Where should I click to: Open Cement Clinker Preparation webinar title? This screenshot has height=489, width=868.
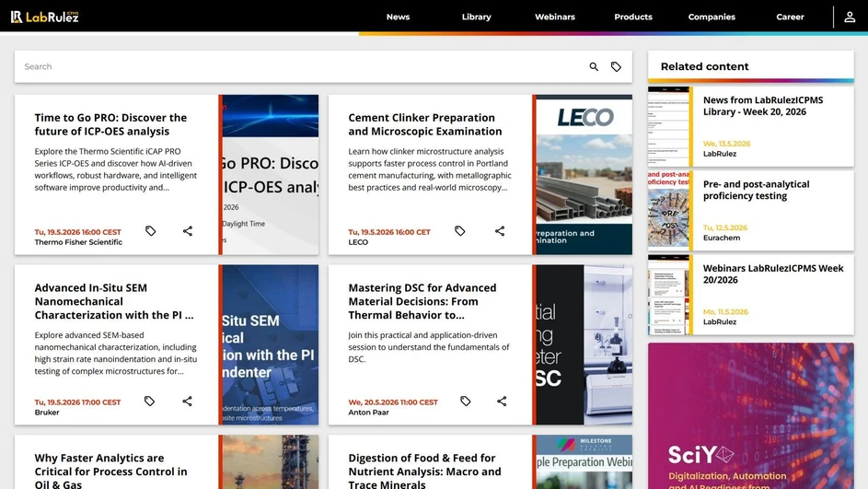pyautogui.click(x=425, y=124)
